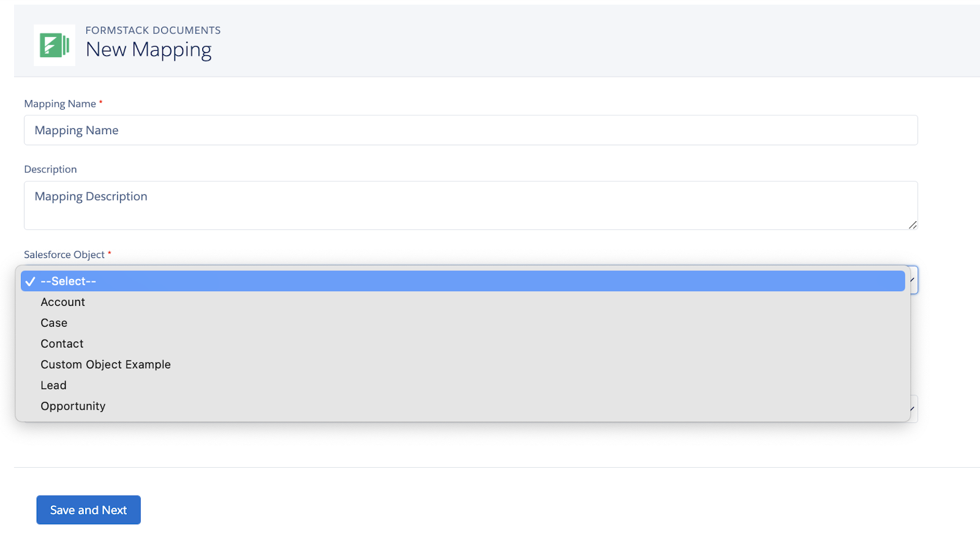
Task: Click the Mapping Description text area
Action: coord(470,205)
